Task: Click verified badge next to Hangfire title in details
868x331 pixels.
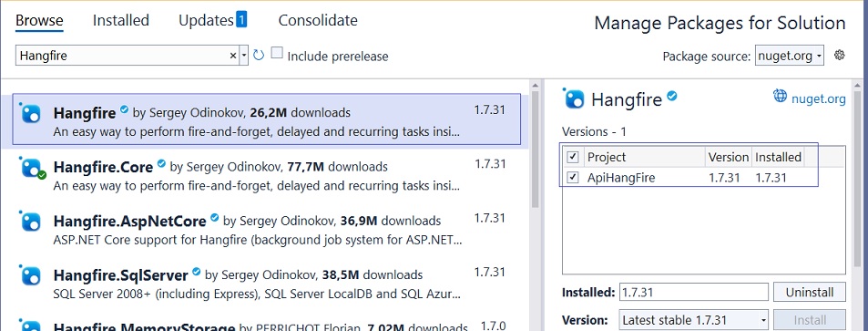Action: click(672, 96)
